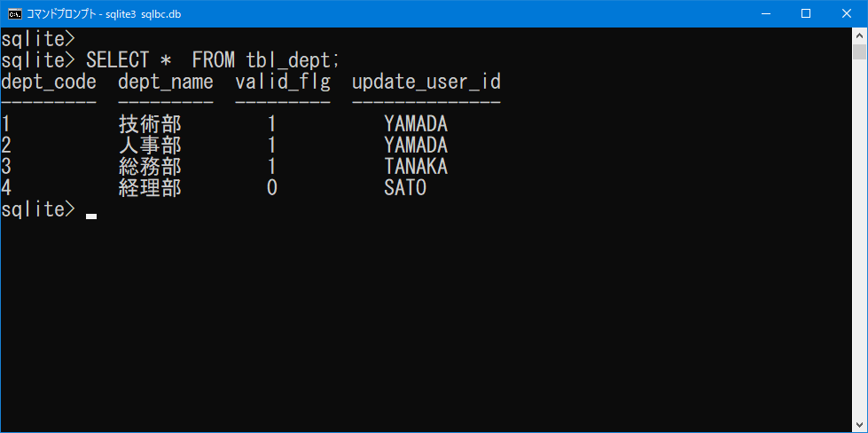
Task: Click the valid_flg column header text
Action: [283, 83]
